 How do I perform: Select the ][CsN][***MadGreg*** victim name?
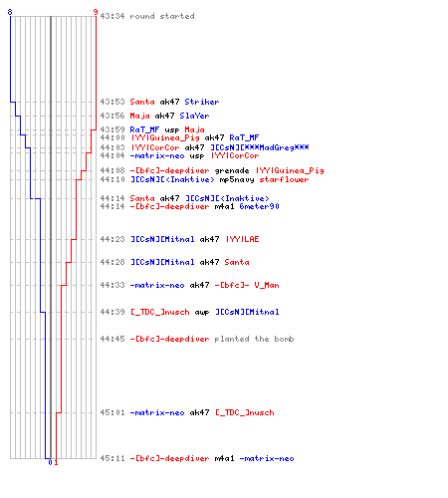(260, 147)
